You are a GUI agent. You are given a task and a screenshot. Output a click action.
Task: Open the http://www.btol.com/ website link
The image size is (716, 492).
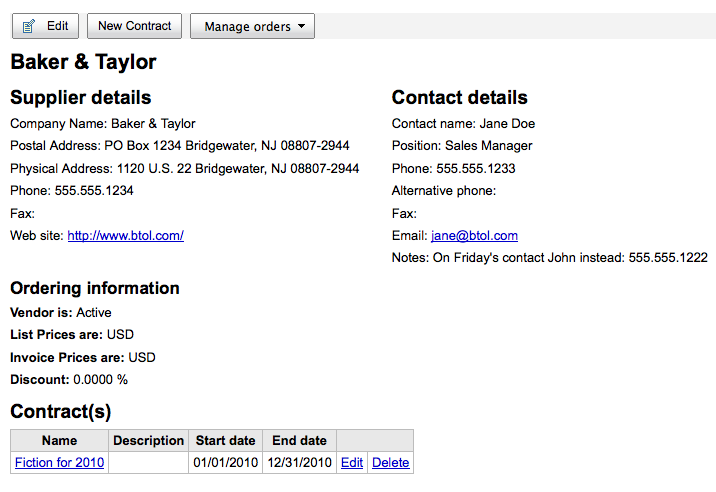126,236
